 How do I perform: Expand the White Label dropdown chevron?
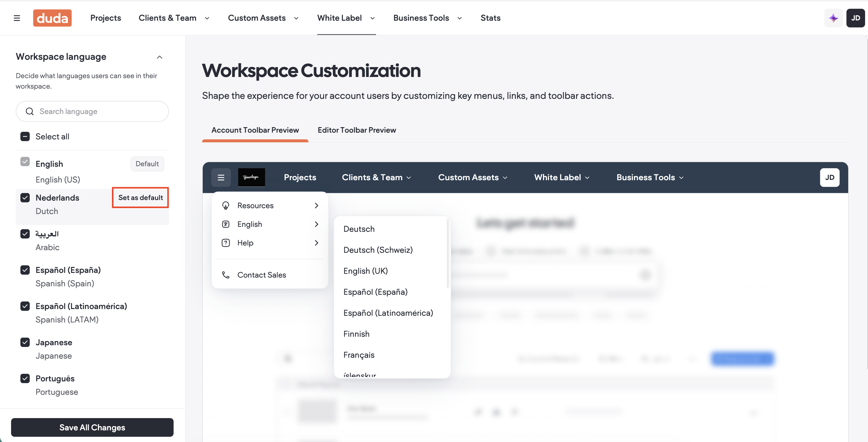[373, 18]
